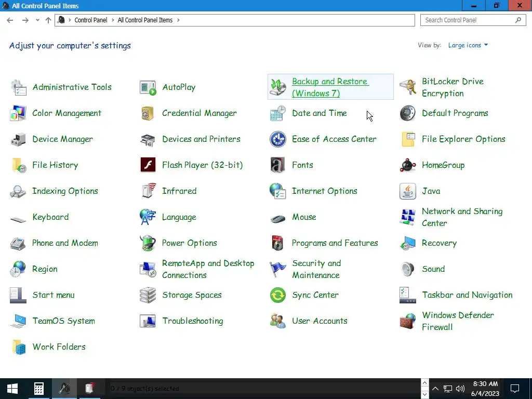Expand chevron before the Control Panel breadcrumb
The width and height of the screenshot is (532, 399).
click(70, 20)
